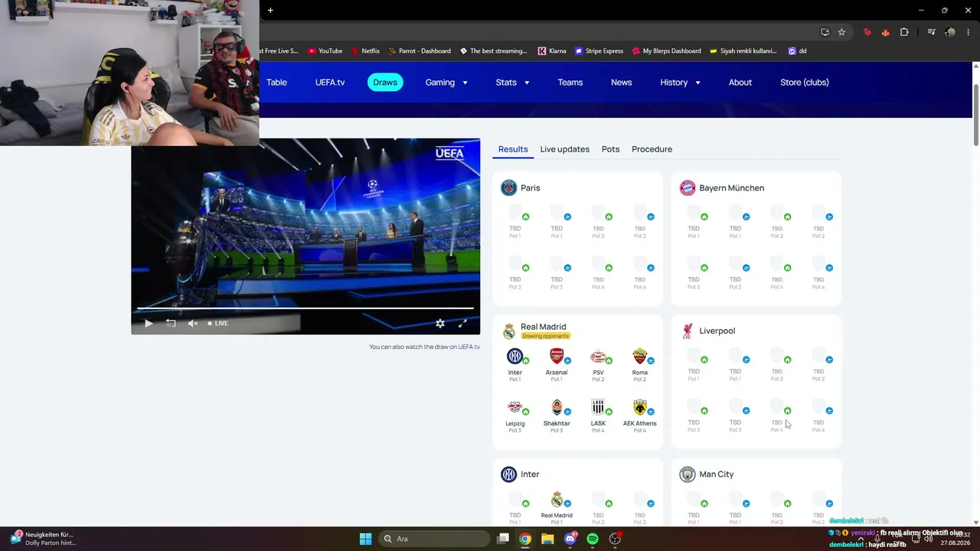Click the Liverpool team name
Screen dimensions: 980x551
coord(717,331)
